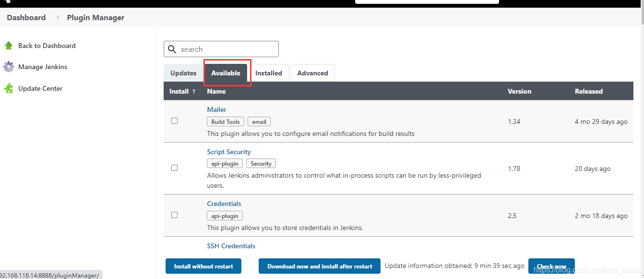This screenshot has height=279, width=644.
Task: Click the '4 mo 29 days ago' cell
Action: [601, 121]
